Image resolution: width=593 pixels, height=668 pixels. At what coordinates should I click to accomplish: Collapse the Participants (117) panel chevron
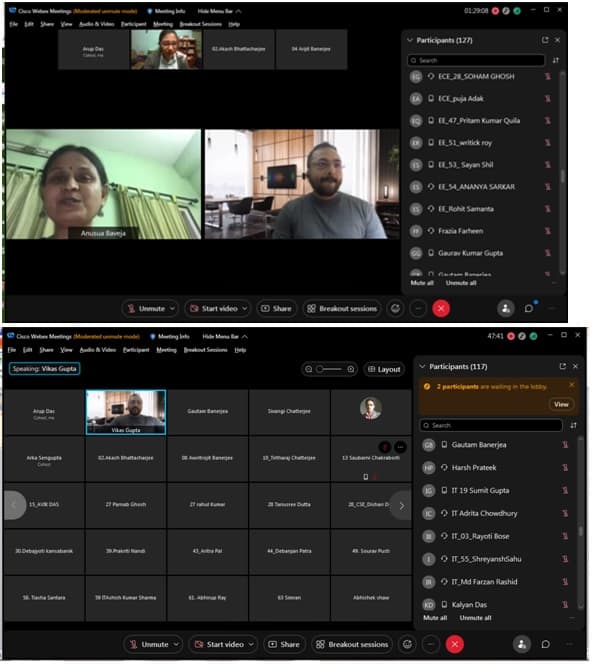pyautogui.click(x=422, y=366)
